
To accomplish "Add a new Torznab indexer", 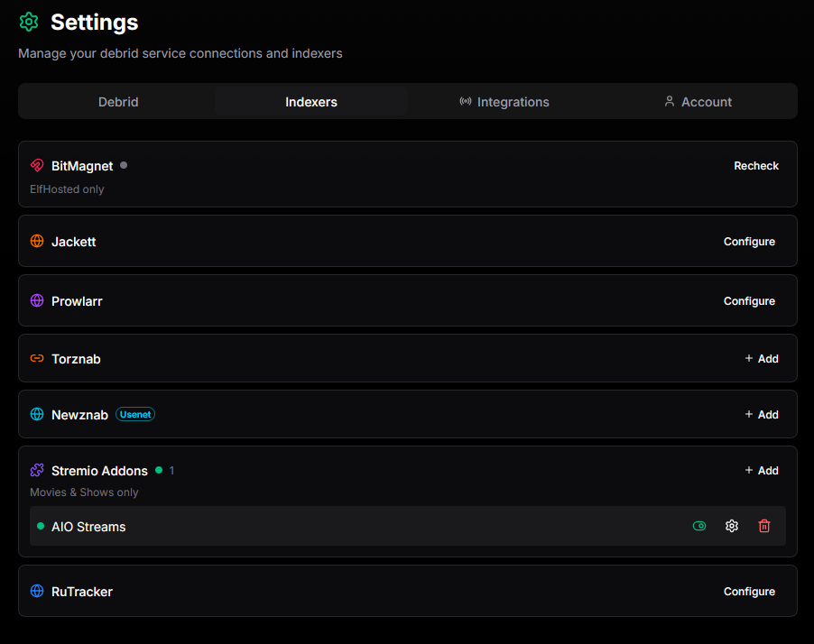I will pos(762,359).
